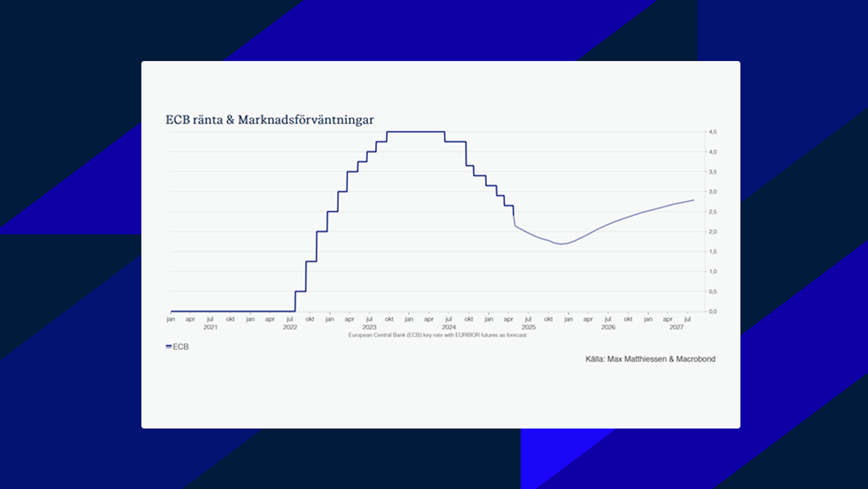The width and height of the screenshot is (868, 489).
Task: Click the ECB legend color swatch
Action: pyautogui.click(x=169, y=347)
